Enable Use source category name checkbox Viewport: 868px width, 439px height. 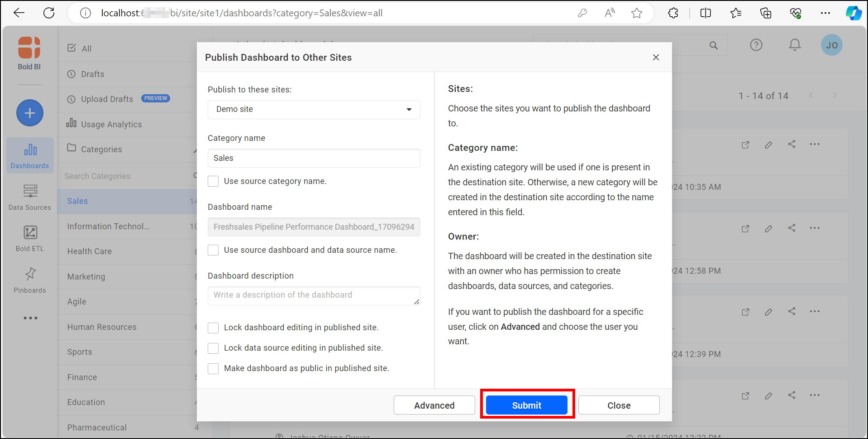click(213, 181)
